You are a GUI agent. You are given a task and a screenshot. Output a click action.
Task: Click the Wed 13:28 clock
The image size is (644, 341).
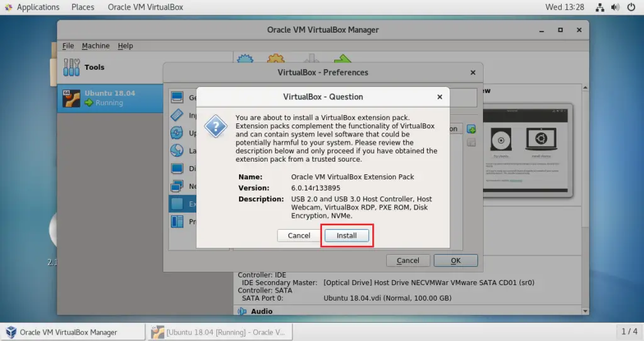click(564, 7)
